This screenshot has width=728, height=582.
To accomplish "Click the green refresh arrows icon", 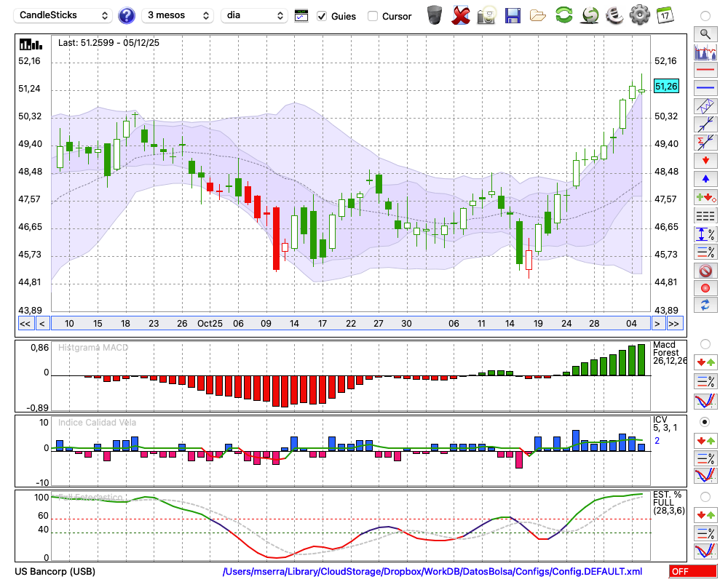I will (x=563, y=15).
